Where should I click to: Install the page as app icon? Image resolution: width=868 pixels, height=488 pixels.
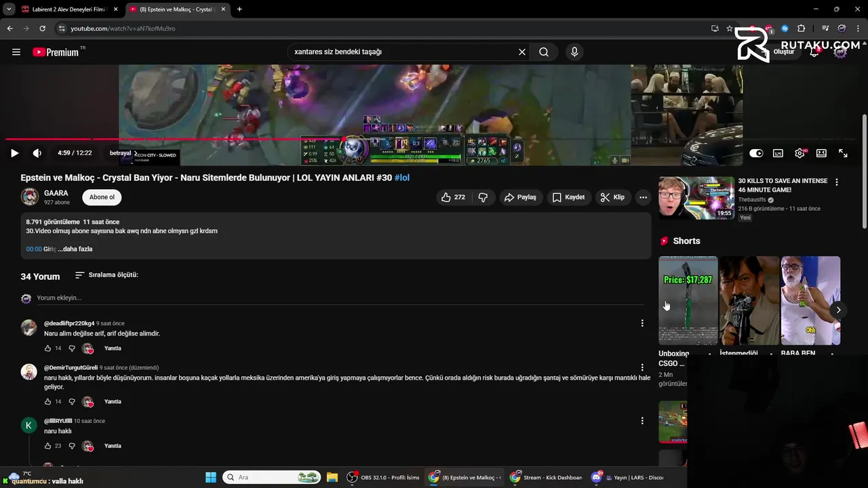[715, 28]
